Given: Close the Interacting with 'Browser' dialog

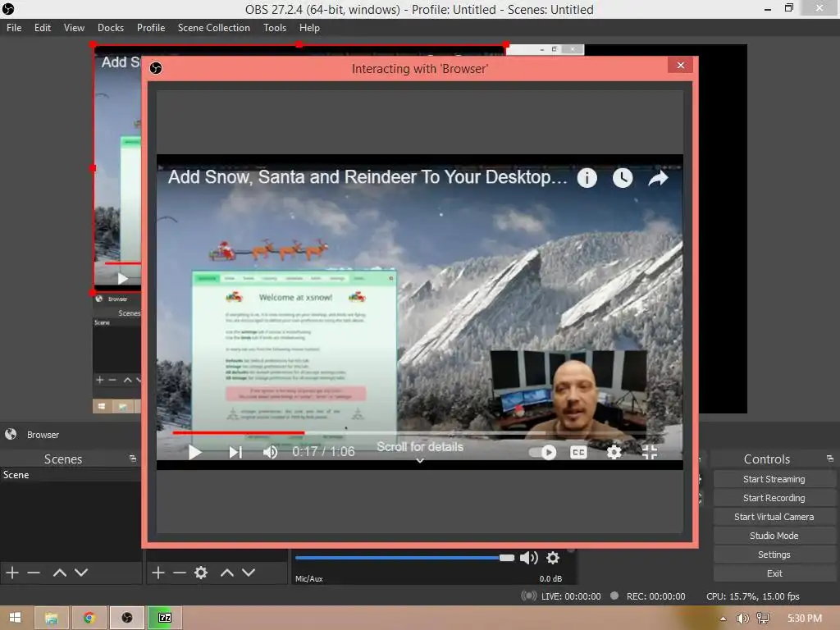Looking at the screenshot, I should 680,65.
